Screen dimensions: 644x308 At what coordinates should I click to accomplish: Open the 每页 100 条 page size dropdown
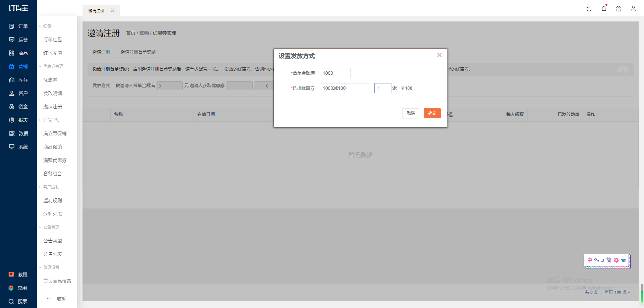[x=617, y=292]
